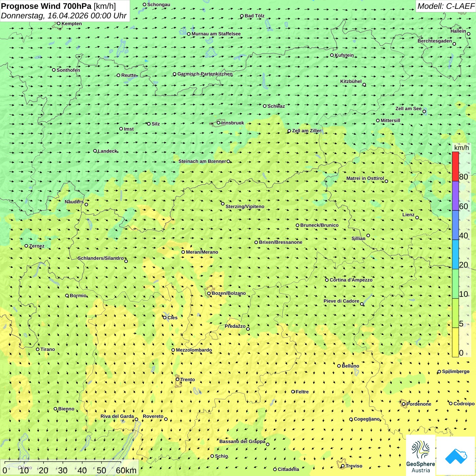The image size is (476, 476).
Task: Click the 'Spilimbergo' label
Action: click(x=456, y=371)
